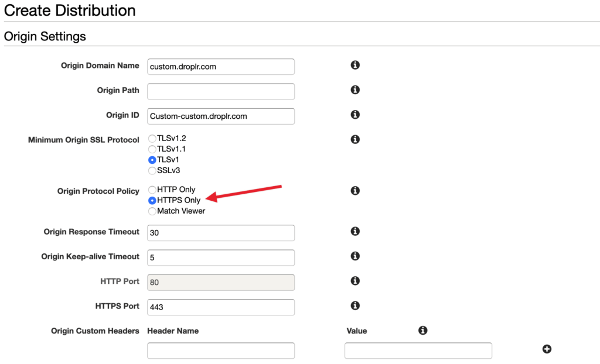This screenshot has height=364, width=600.
Task: Focus the custom header Value input
Action: pyautogui.click(x=418, y=351)
